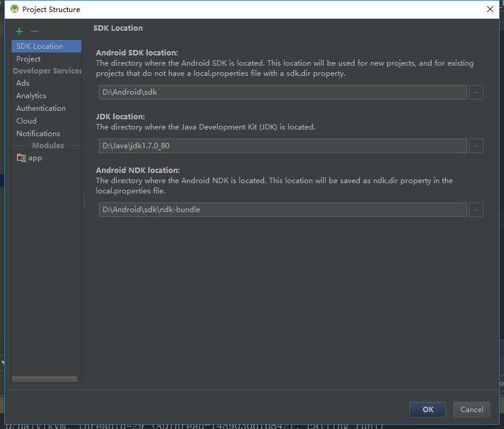This screenshot has height=429, width=504.
Task: Open Ads developer service
Action: [x=46, y=83]
